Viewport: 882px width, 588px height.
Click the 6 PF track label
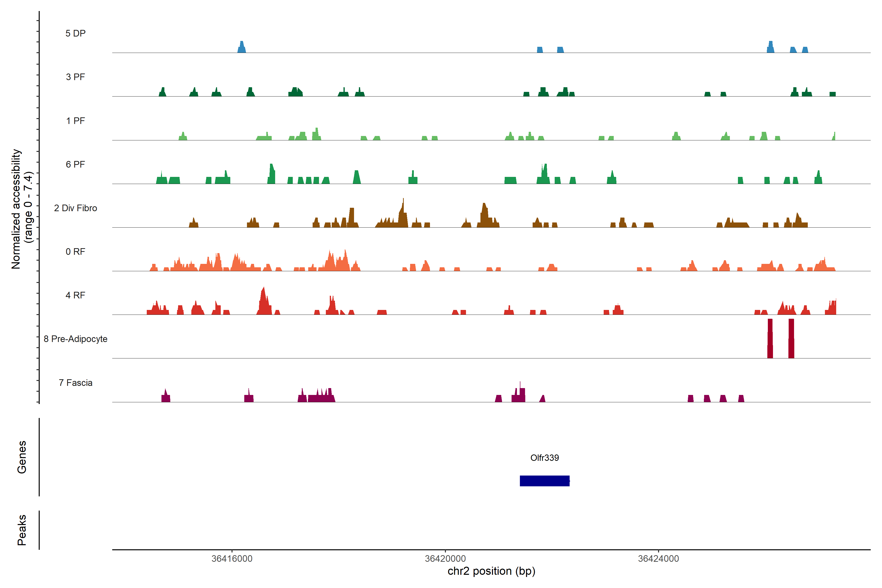coord(75,164)
